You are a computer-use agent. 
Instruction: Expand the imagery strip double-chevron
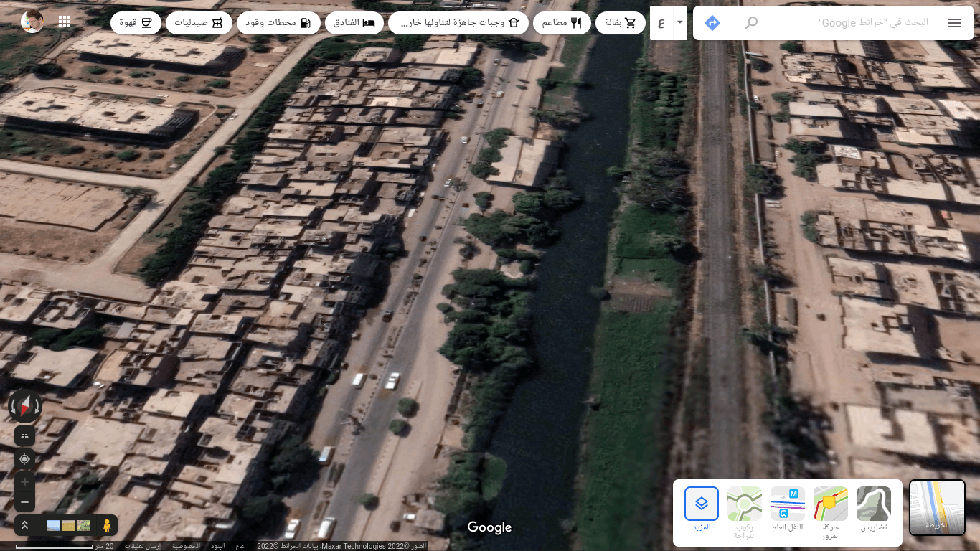pos(24,525)
